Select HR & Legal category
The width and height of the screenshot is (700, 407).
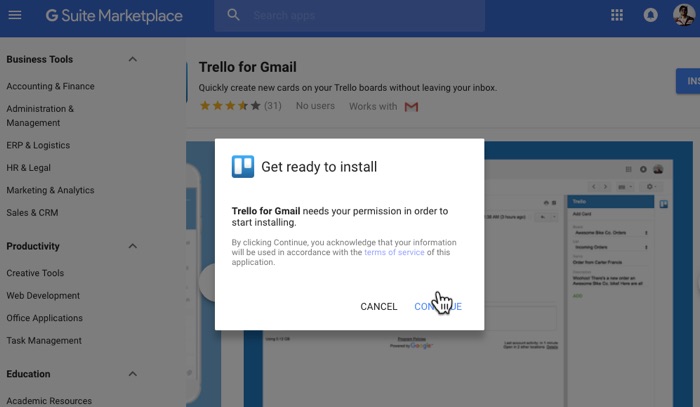[29, 168]
